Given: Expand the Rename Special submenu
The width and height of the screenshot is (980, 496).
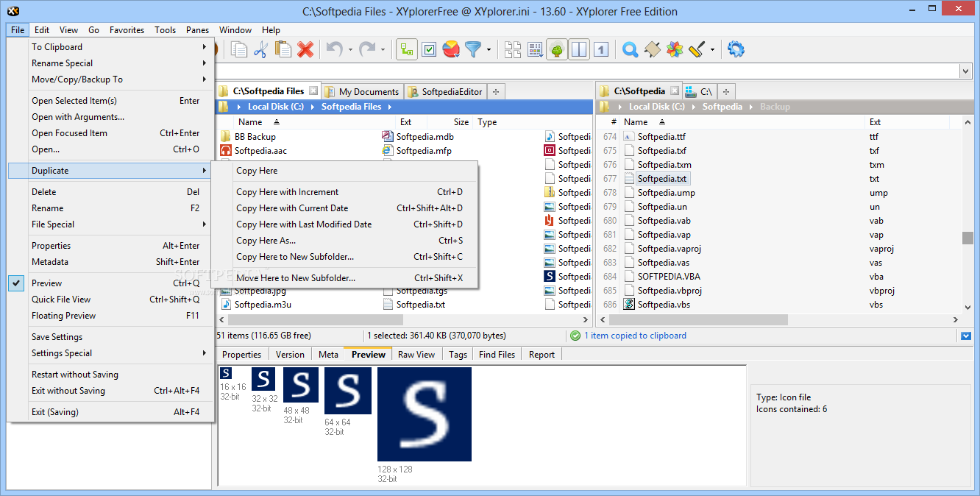Looking at the screenshot, I should [x=110, y=63].
